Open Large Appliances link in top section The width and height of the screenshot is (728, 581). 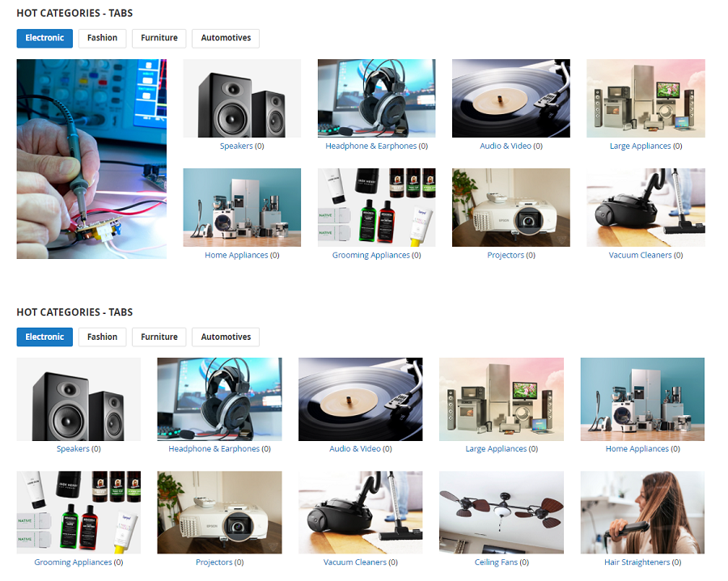tap(641, 146)
